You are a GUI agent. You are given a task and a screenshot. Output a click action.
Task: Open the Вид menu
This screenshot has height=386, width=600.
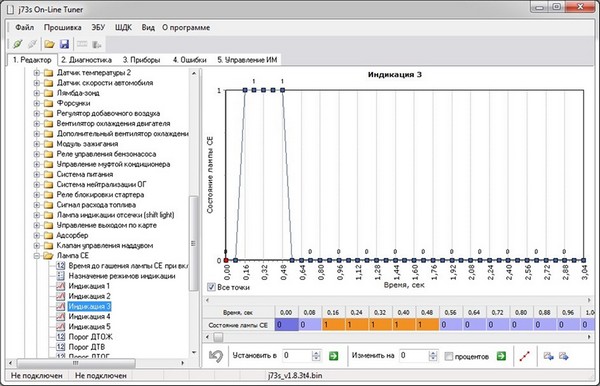[x=148, y=28]
